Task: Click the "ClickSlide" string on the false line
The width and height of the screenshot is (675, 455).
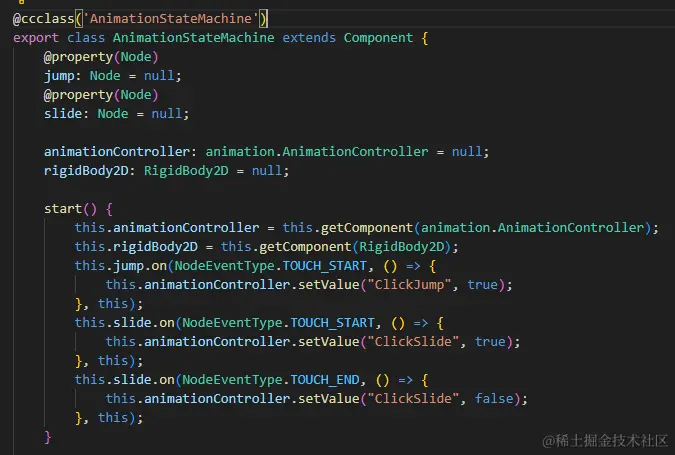Action: (413, 399)
